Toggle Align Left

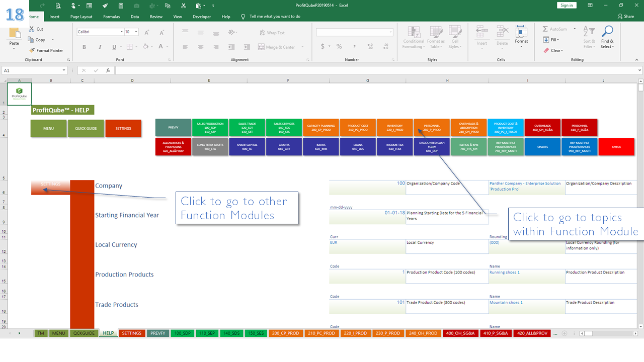[x=185, y=47]
